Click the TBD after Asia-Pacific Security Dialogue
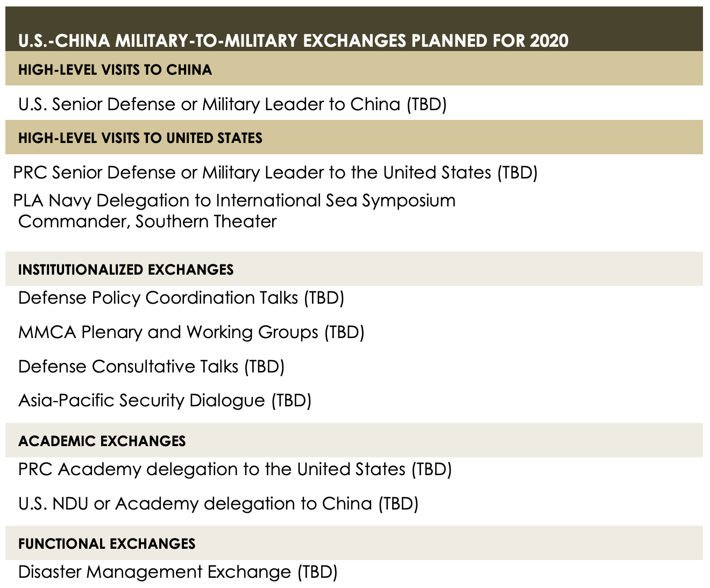Screen dimensions: 710x588 tap(291, 400)
